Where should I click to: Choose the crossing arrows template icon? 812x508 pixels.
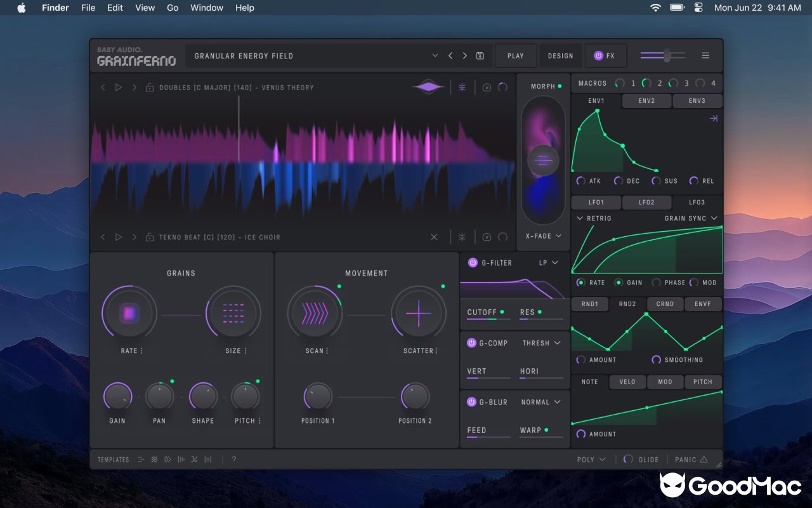194,459
